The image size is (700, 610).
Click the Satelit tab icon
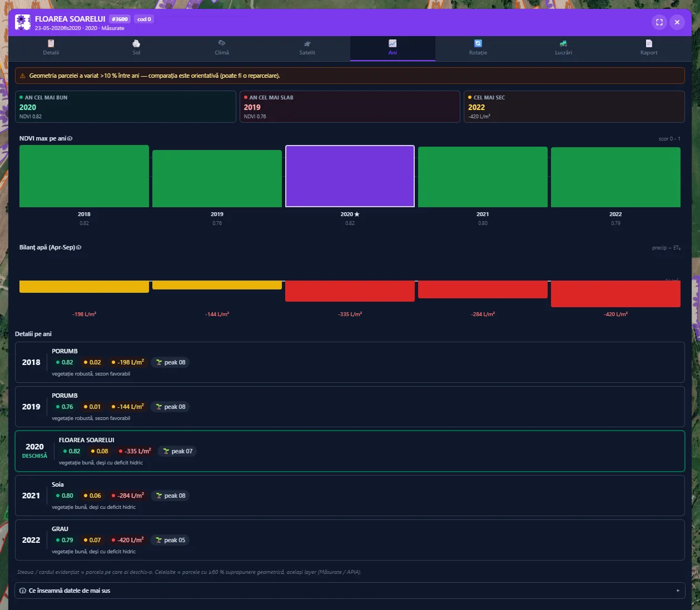[x=307, y=43]
